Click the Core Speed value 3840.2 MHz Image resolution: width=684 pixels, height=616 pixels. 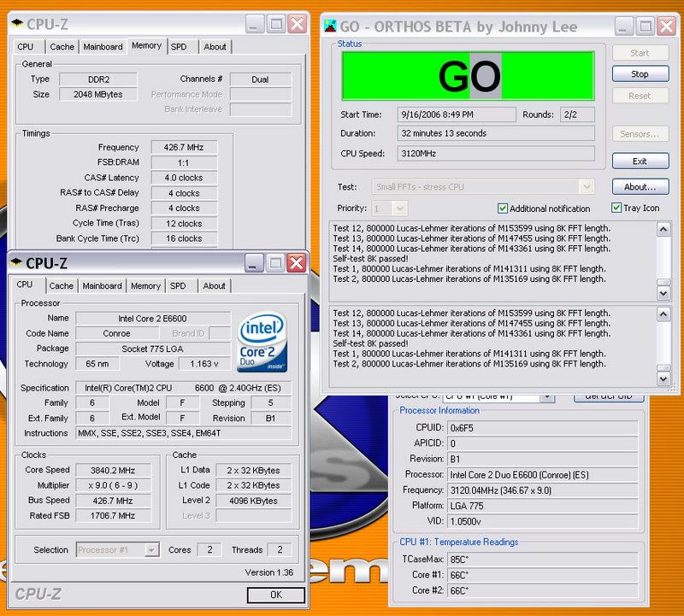tap(113, 471)
